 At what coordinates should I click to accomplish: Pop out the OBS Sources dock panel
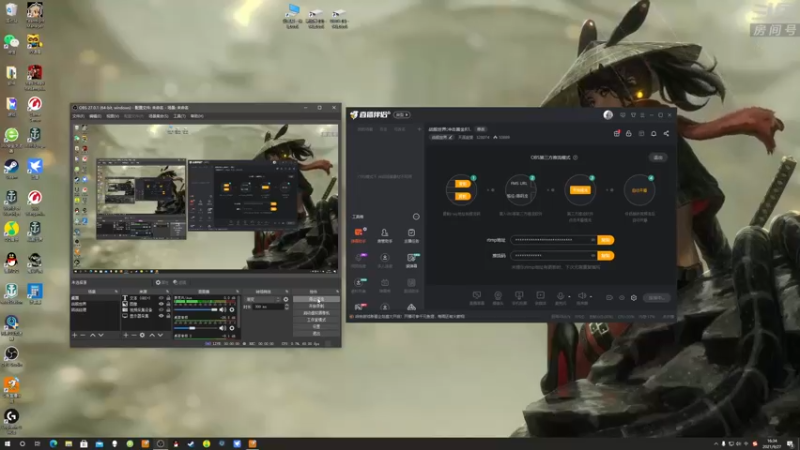pyautogui.click(x=167, y=291)
